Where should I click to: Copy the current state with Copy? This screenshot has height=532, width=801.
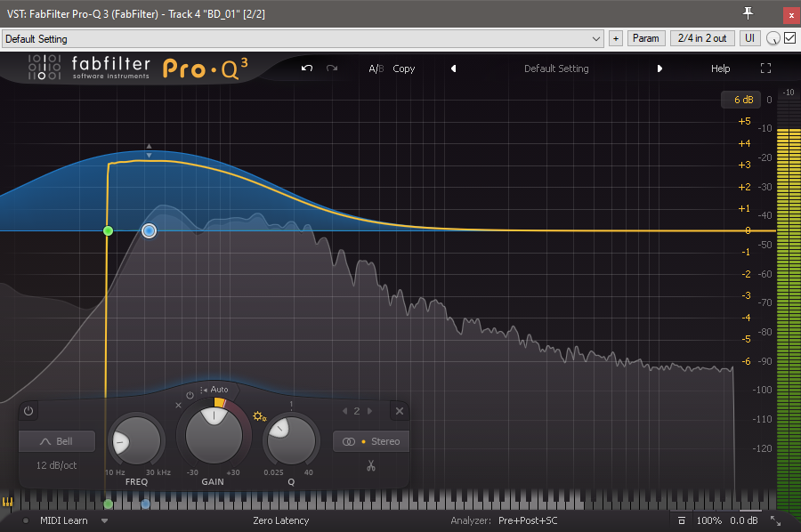coord(403,69)
